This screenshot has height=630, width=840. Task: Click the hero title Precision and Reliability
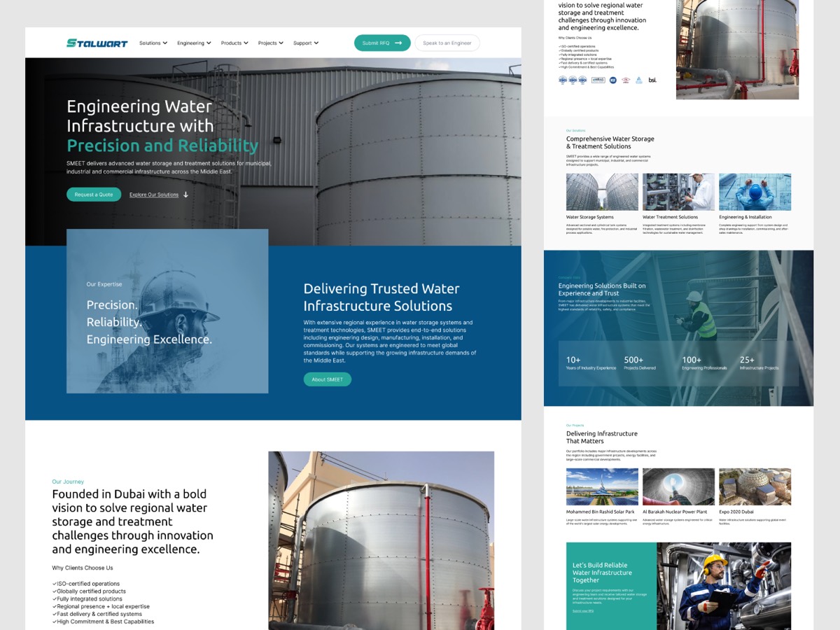[162, 146]
